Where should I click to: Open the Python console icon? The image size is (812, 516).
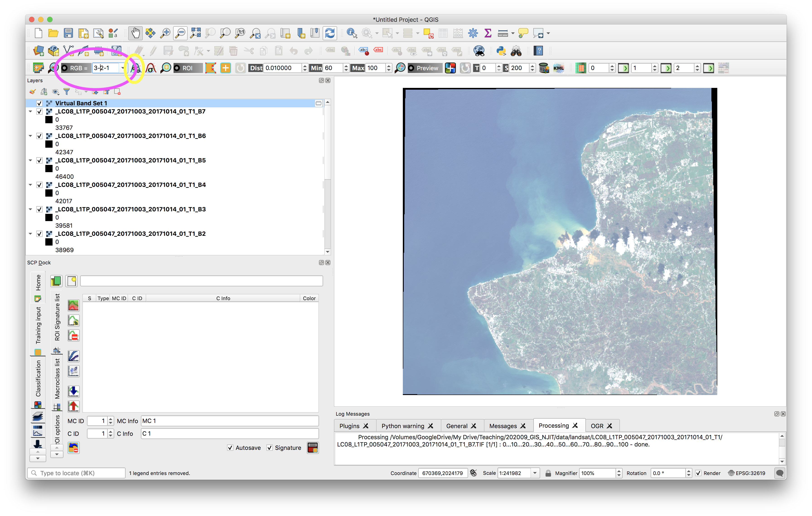tap(501, 51)
